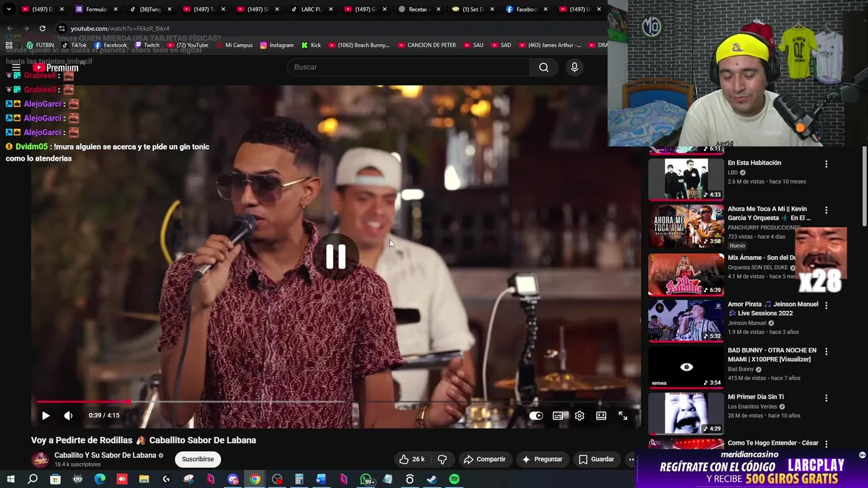Save video with the Guardar button
The width and height of the screenshot is (868, 488).
pos(596,459)
